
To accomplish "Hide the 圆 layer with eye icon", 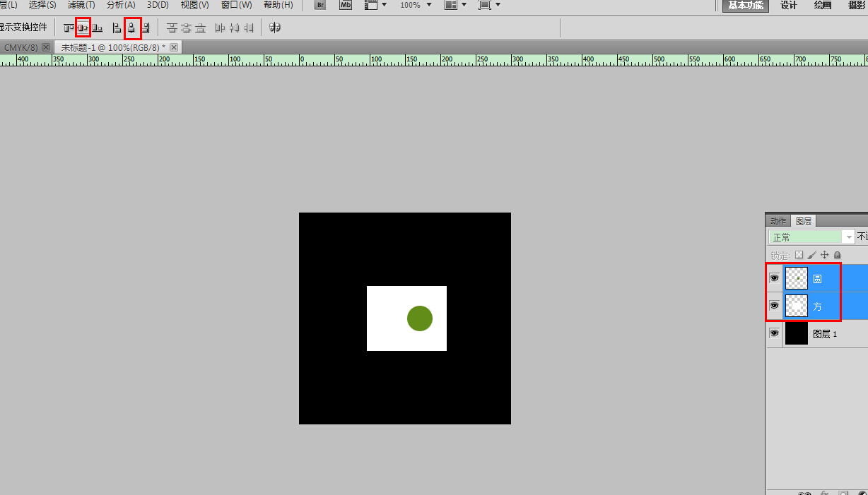I will 775,278.
